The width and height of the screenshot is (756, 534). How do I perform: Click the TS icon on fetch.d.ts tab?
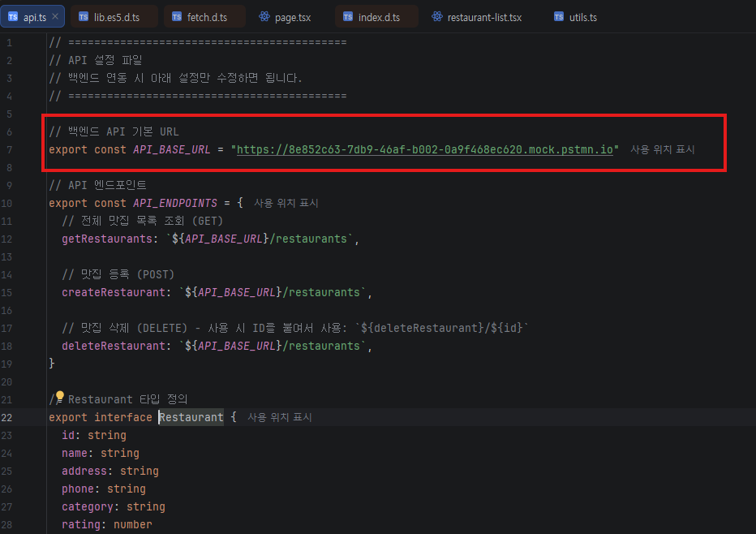tap(177, 17)
